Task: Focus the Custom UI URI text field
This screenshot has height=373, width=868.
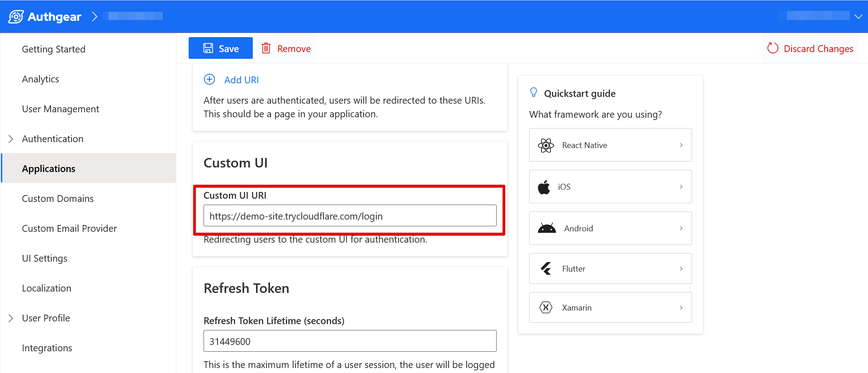Action: [350, 216]
